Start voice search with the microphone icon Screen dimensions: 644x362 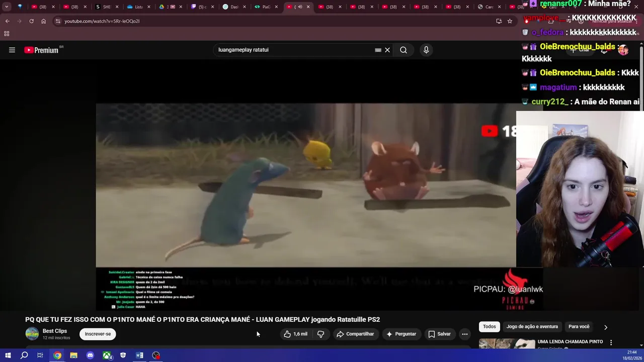pyautogui.click(x=426, y=50)
